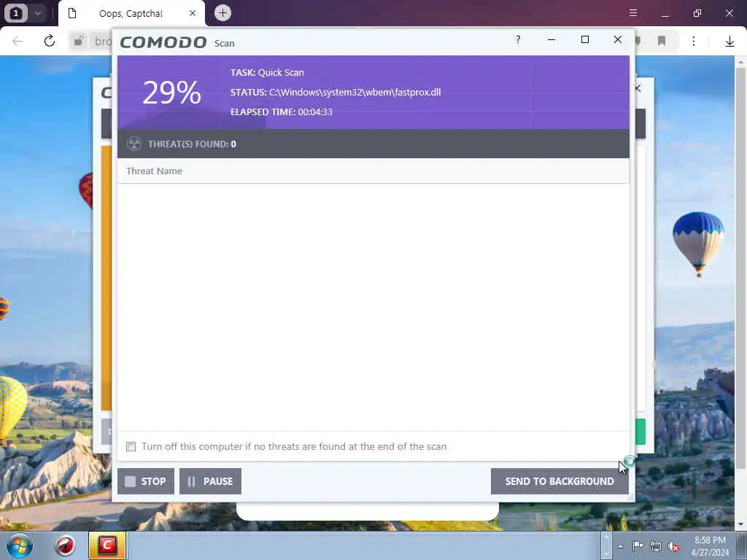Click the 29% scan progress indicator
Screen dimensions: 747x560
[171, 93]
